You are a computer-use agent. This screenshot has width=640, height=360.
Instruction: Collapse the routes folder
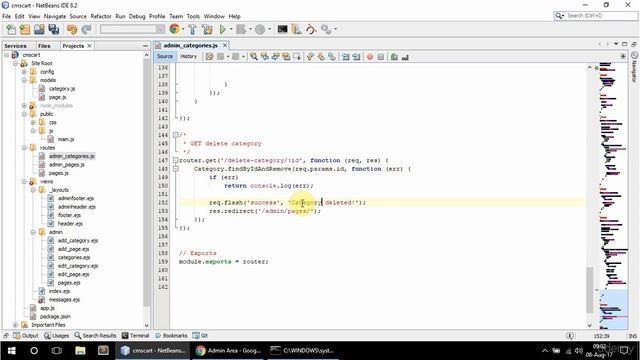(x=24, y=148)
